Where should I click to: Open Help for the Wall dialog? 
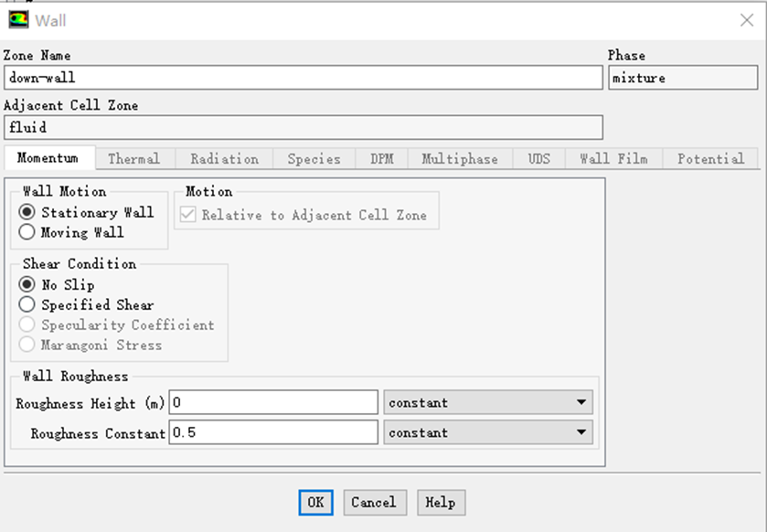pyautogui.click(x=440, y=502)
